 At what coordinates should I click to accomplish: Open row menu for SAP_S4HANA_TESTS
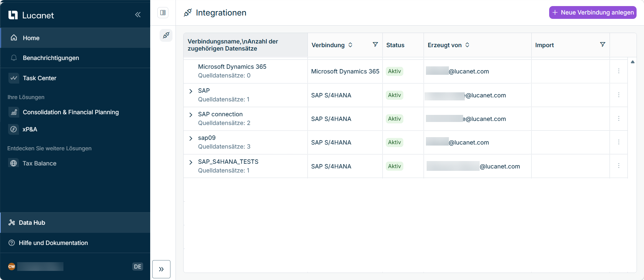619,166
